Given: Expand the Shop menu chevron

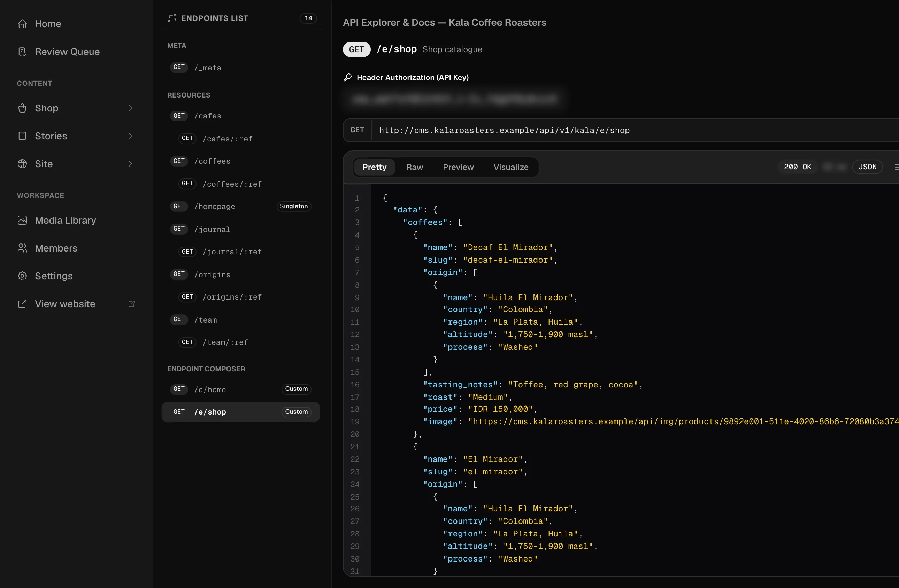Looking at the screenshot, I should pyautogui.click(x=130, y=108).
